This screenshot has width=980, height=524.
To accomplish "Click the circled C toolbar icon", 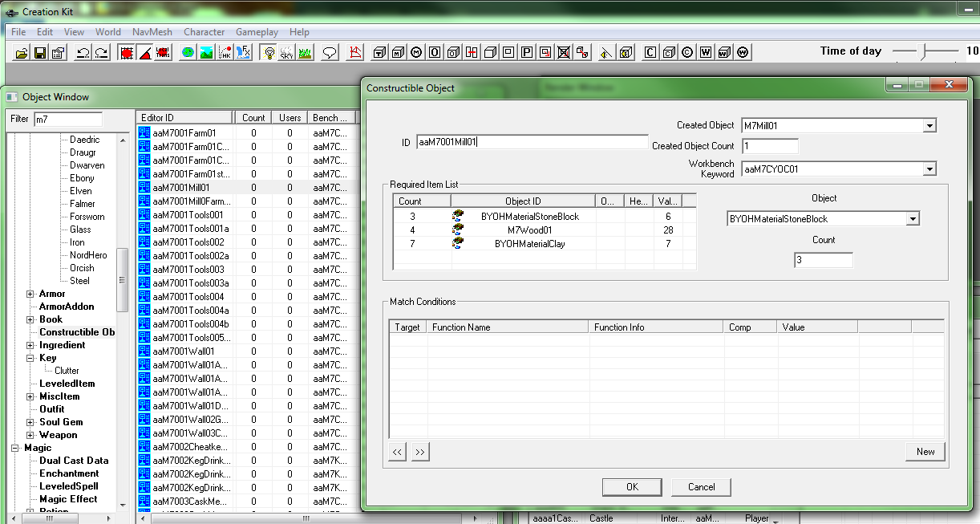I will point(687,53).
